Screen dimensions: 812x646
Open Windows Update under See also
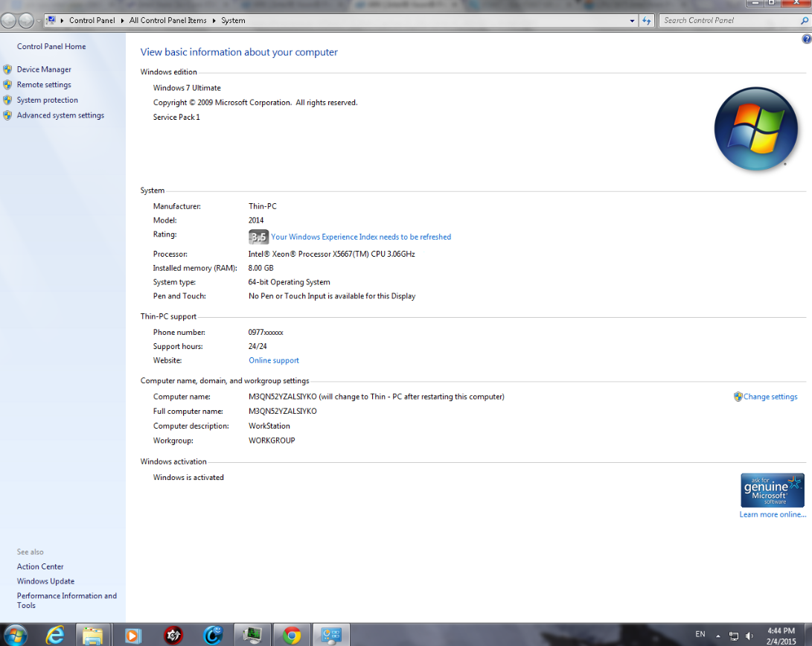[45, 581]
